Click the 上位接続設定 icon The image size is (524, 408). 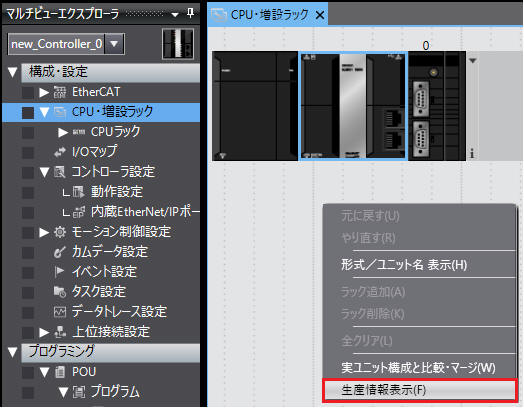pos(60,332)
